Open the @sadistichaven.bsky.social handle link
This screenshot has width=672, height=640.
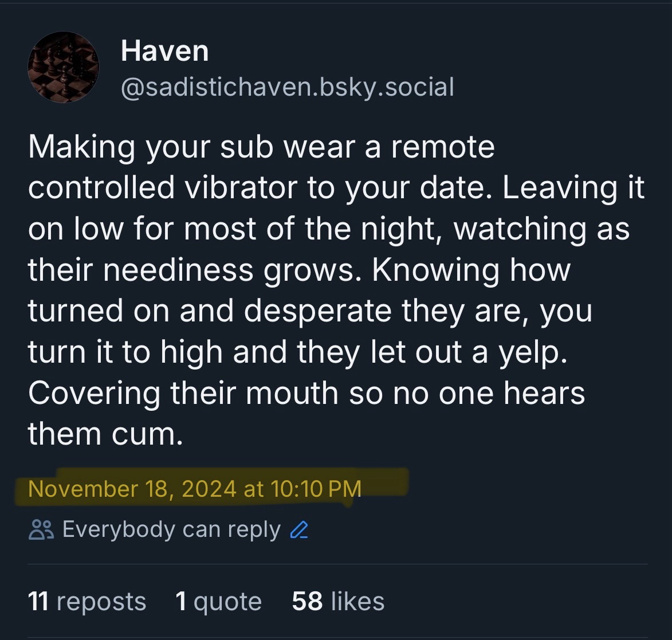coord(287,87)
